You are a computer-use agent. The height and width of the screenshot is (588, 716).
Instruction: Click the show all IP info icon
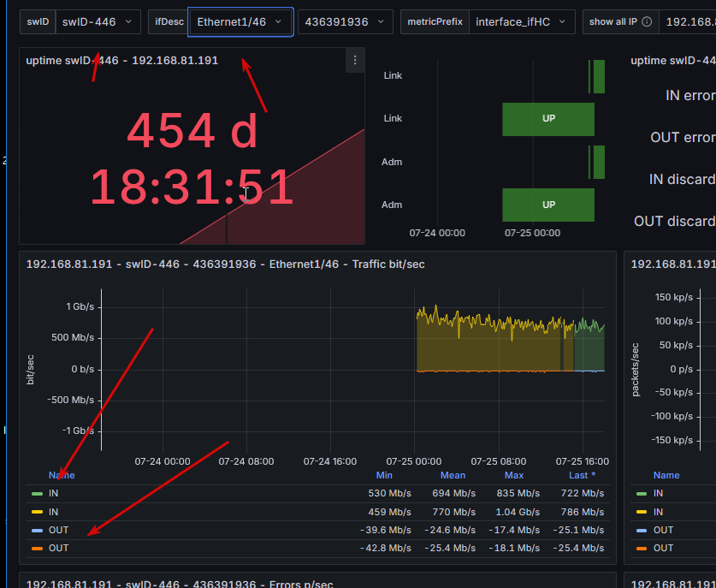tap(647, 22)
